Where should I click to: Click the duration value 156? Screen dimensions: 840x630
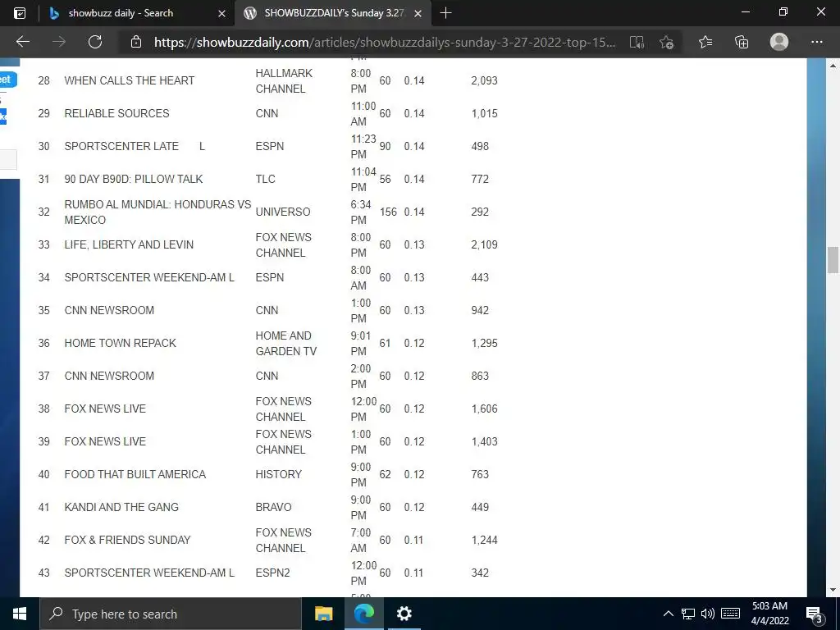(388, 212)
